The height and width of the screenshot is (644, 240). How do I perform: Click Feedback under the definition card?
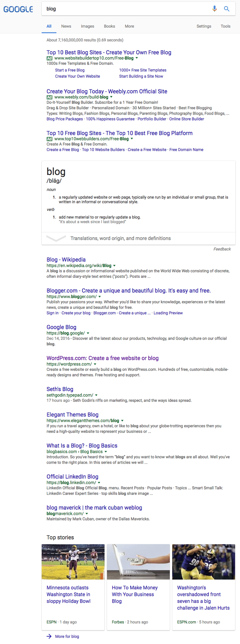point(222,249)
